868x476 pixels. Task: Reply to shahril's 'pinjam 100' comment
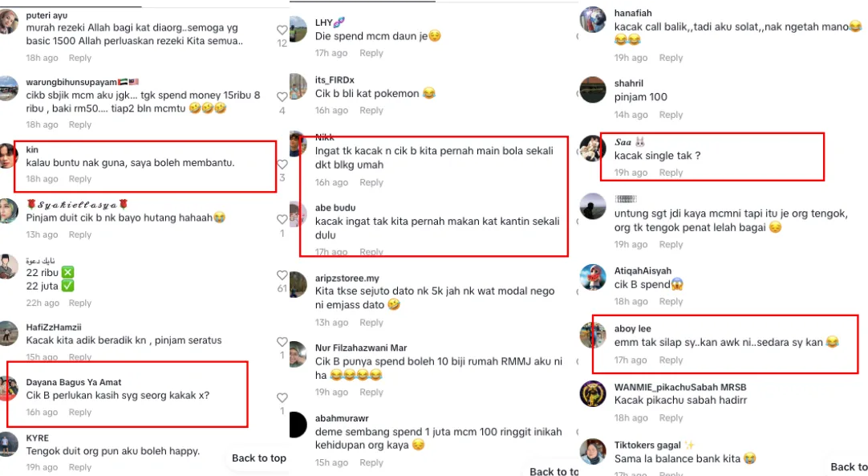(671, 115)
